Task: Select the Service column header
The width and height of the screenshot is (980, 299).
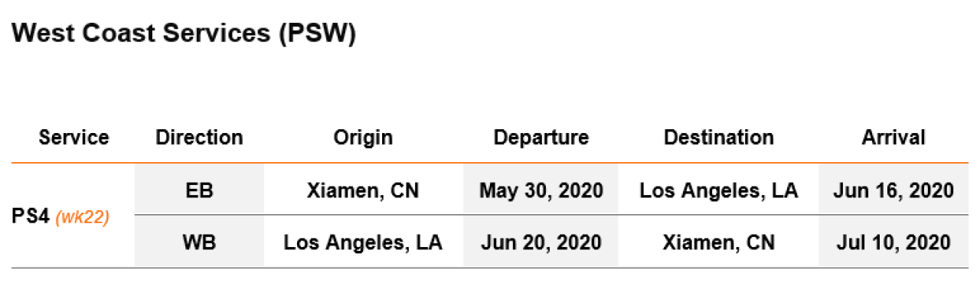Action: click(73, 138)
